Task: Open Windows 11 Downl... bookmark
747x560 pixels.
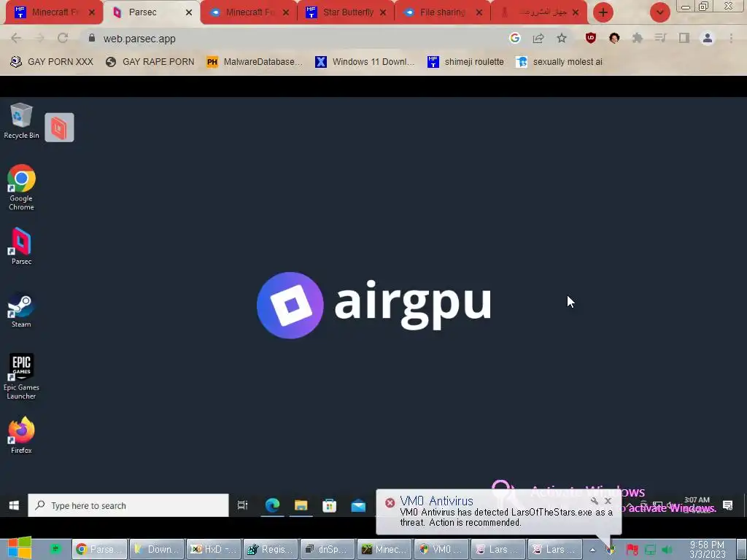Action: click(365, 61)
